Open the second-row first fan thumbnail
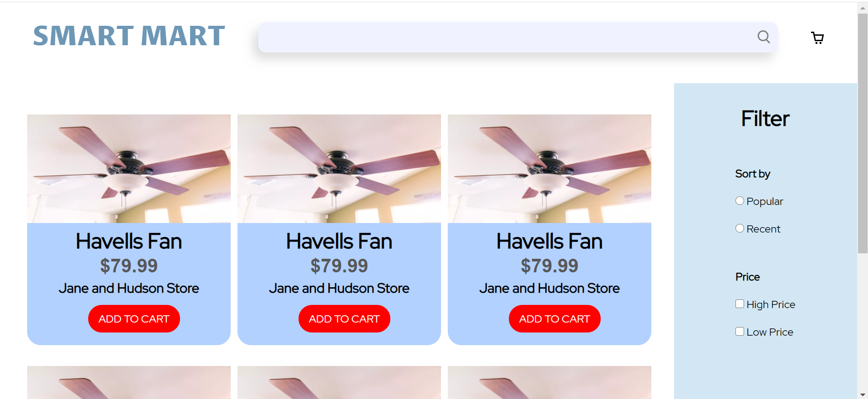The width and height of the screenshot is (868, 399). (x=129, y=382)
